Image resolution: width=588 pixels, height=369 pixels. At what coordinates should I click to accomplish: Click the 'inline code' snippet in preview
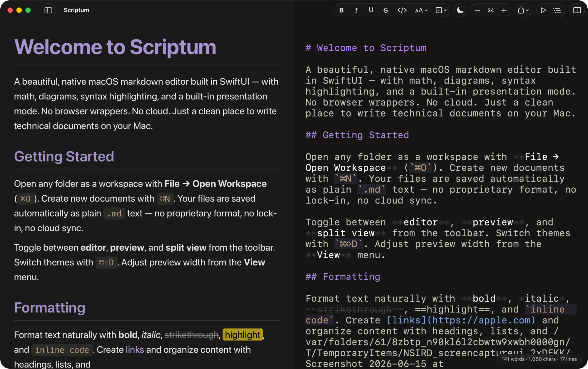point(62,350)
